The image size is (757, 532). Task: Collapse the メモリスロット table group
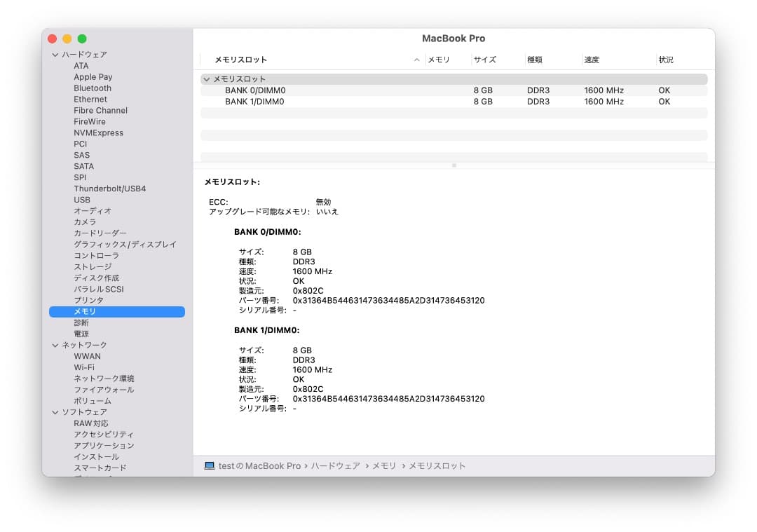click(207, 79)
